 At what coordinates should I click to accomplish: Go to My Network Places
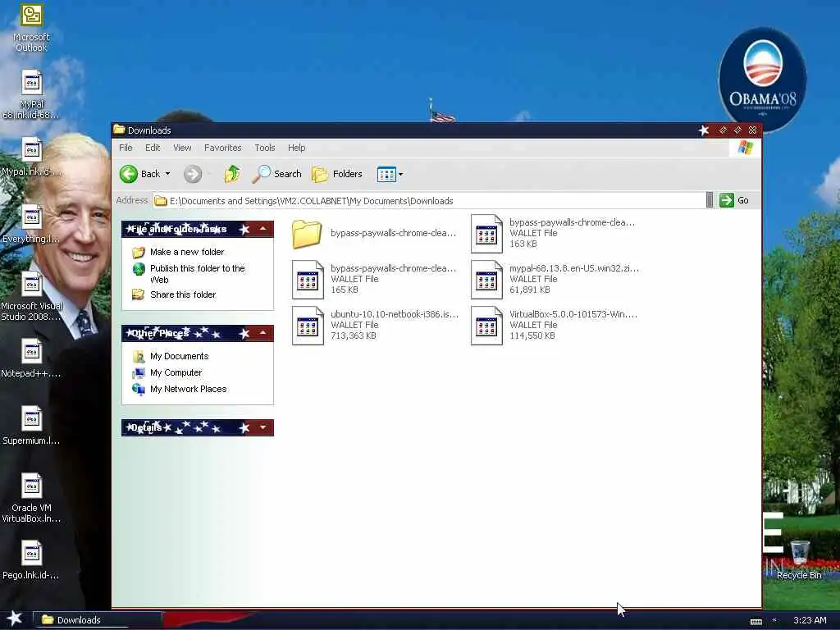[188, 389]
